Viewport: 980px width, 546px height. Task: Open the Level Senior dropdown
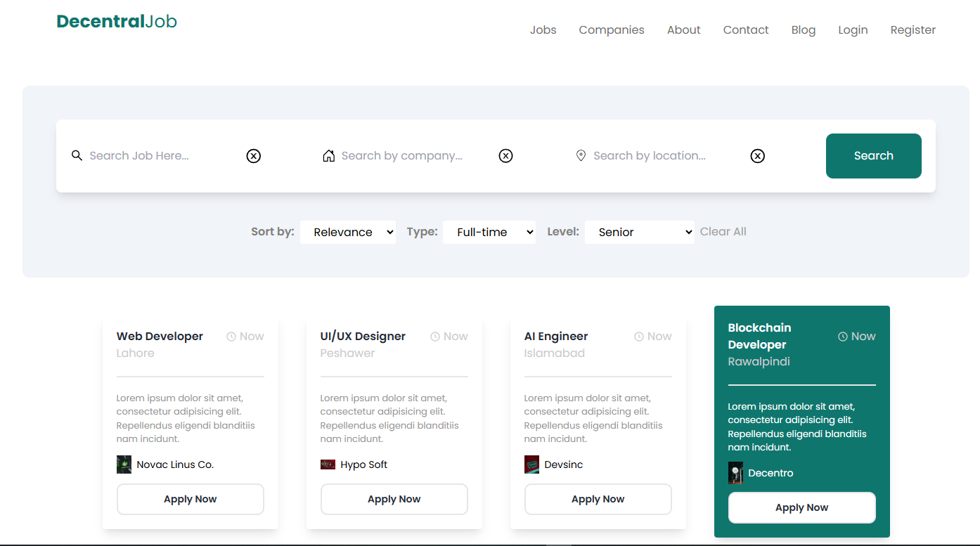(x=640, y=232)
